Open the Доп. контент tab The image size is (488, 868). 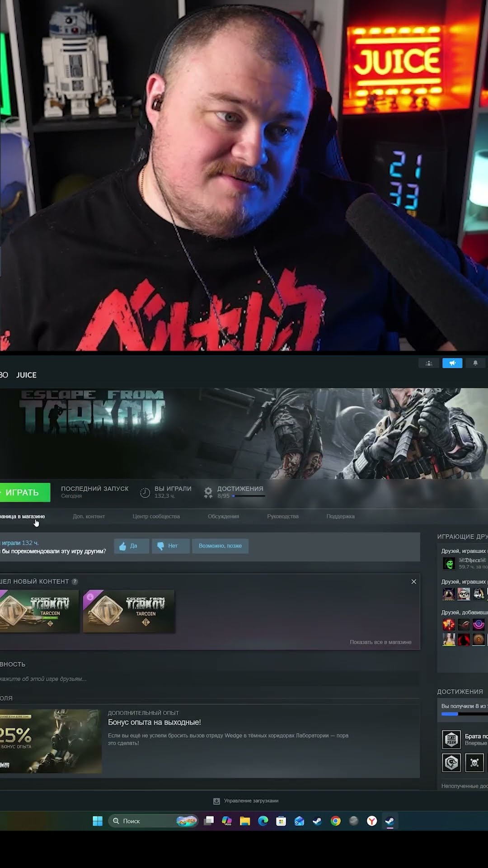[x=89, y=516]
